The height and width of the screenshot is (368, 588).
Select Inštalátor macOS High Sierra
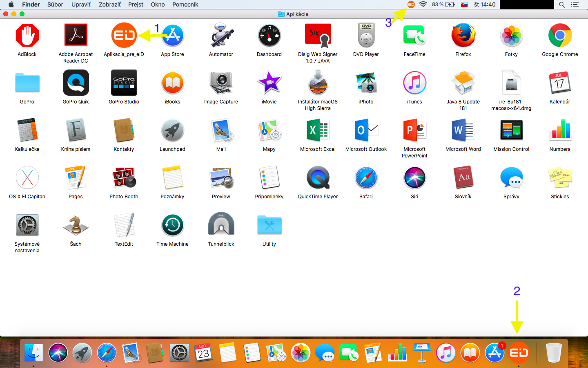coord(318,83)
